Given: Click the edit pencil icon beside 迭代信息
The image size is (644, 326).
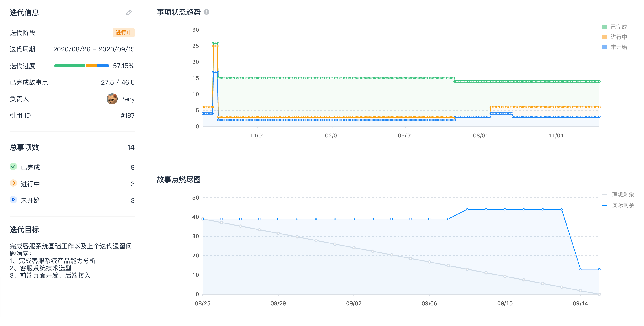Looking at the screenshot, I should 129,12.
